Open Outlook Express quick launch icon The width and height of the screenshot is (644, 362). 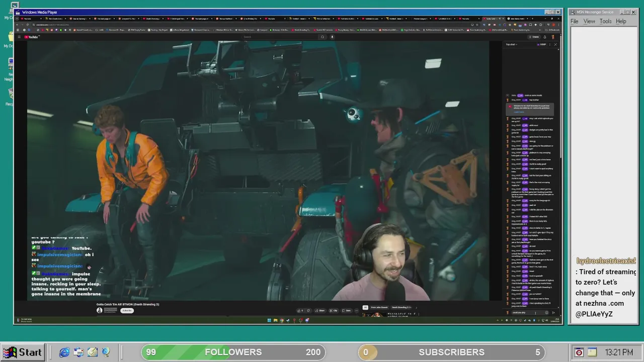78,352
